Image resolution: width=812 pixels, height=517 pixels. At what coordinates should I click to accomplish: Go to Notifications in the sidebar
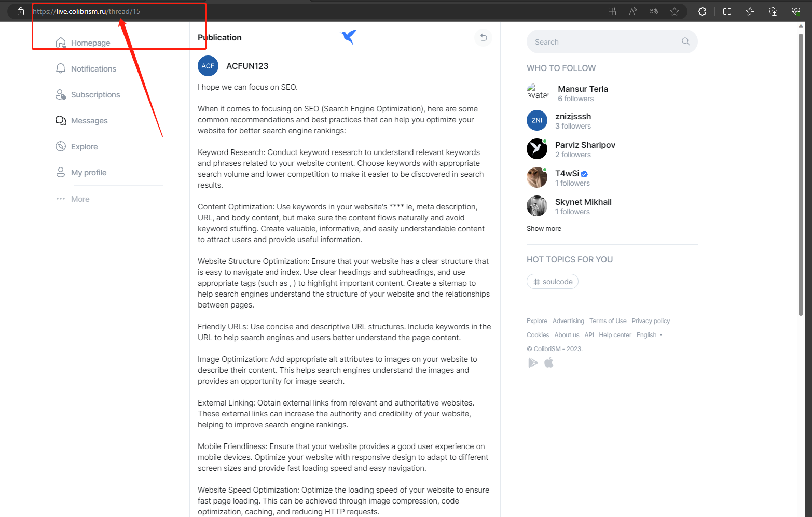pos(86,69)
